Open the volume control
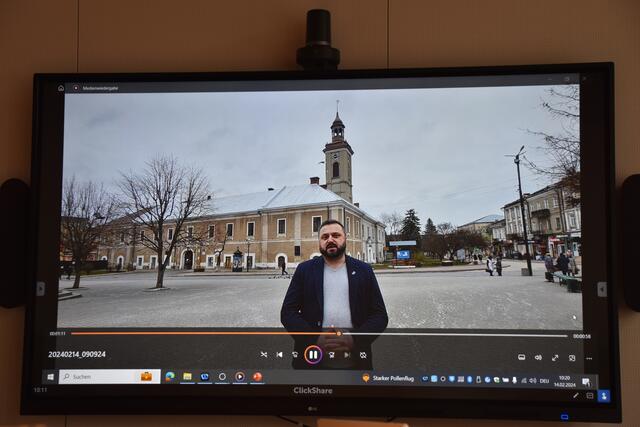 coord(538,358)
